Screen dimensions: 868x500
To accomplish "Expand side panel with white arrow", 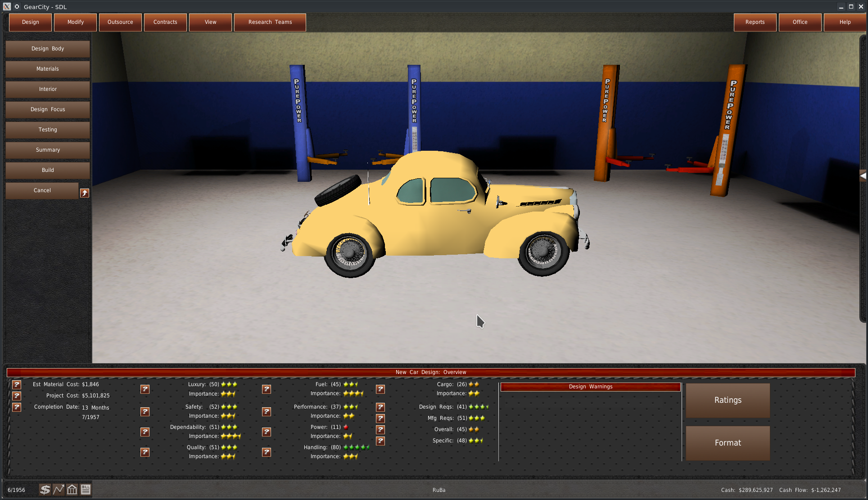I will [x=863, y=176].
